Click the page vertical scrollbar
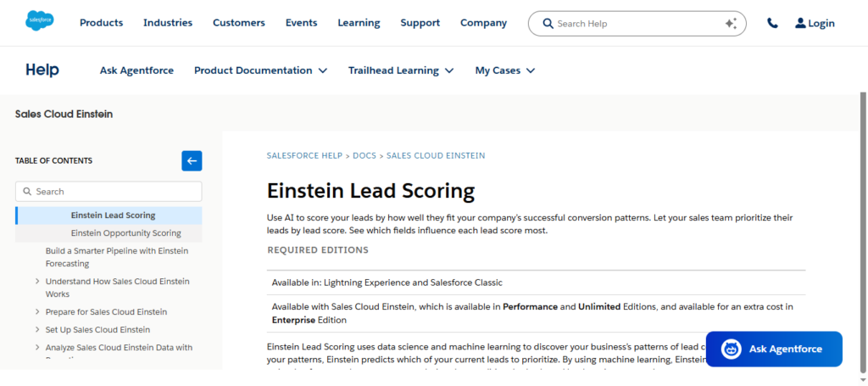This screenshot has height=386, width=868. [863, 232]
